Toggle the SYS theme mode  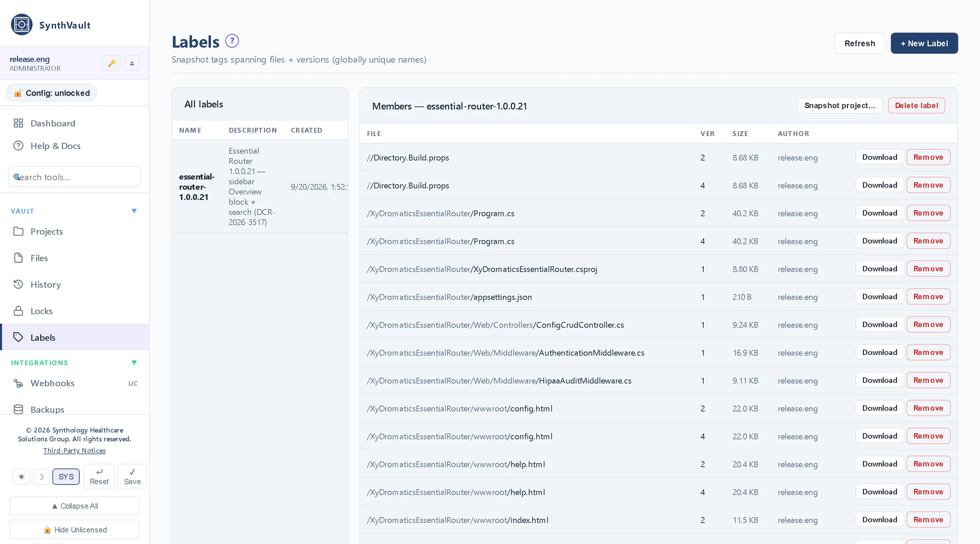(66, 477)
